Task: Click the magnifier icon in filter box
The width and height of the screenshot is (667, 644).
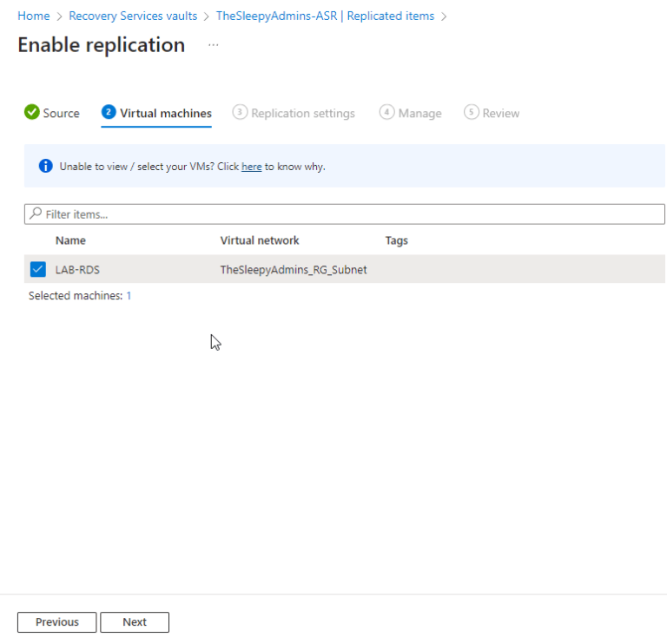Action: click(36, 213)
